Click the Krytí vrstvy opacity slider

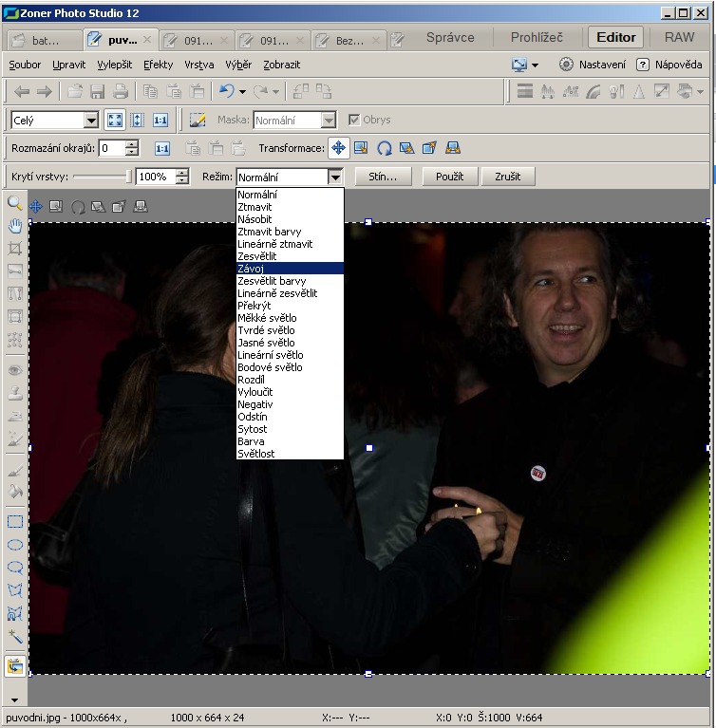(103, 177)
